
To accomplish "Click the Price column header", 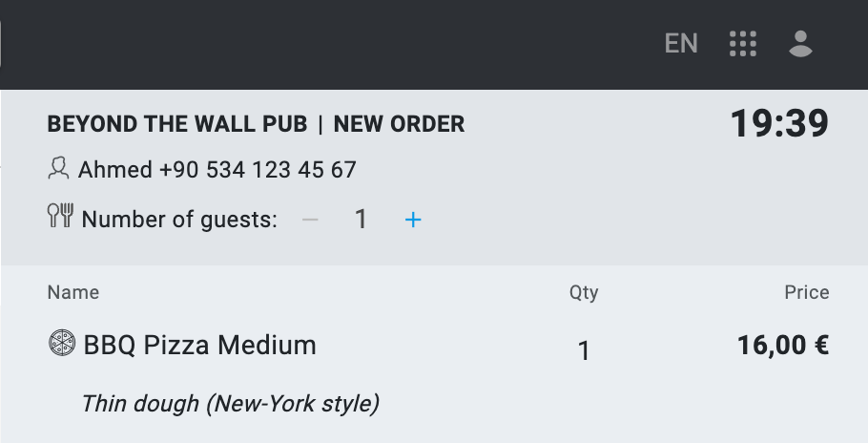I will point(806,292).
